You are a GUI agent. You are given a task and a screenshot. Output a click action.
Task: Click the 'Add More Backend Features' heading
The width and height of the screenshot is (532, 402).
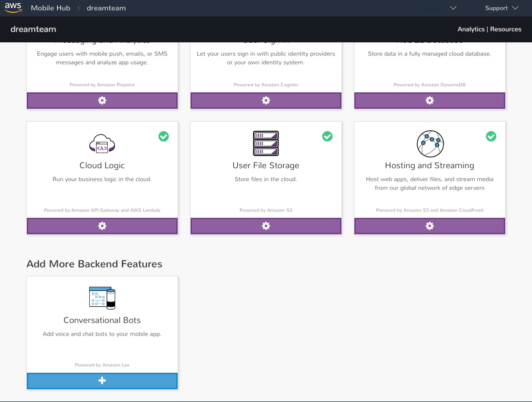[94, 264]
